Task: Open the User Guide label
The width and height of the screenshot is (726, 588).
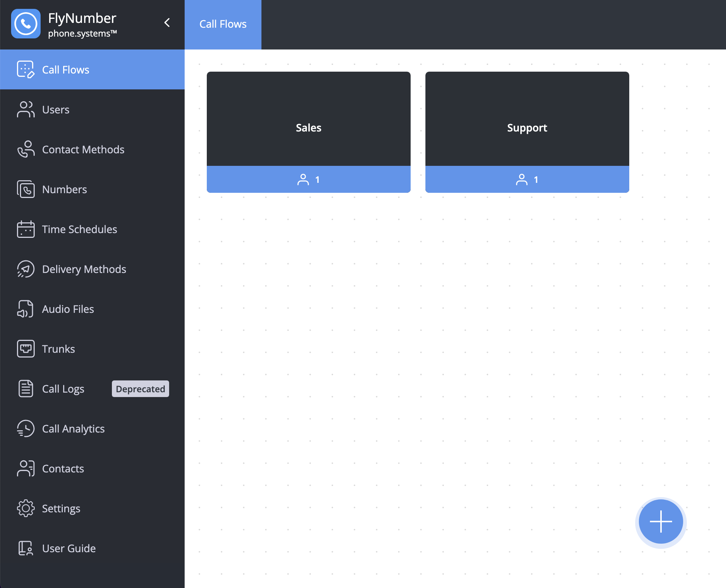Action: click(x=69, y=548)
